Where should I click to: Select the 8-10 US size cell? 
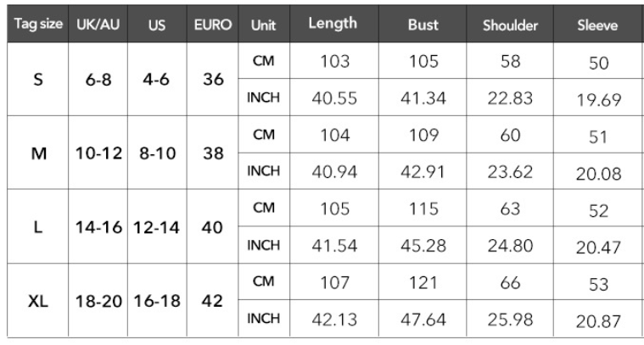(157, 153)
